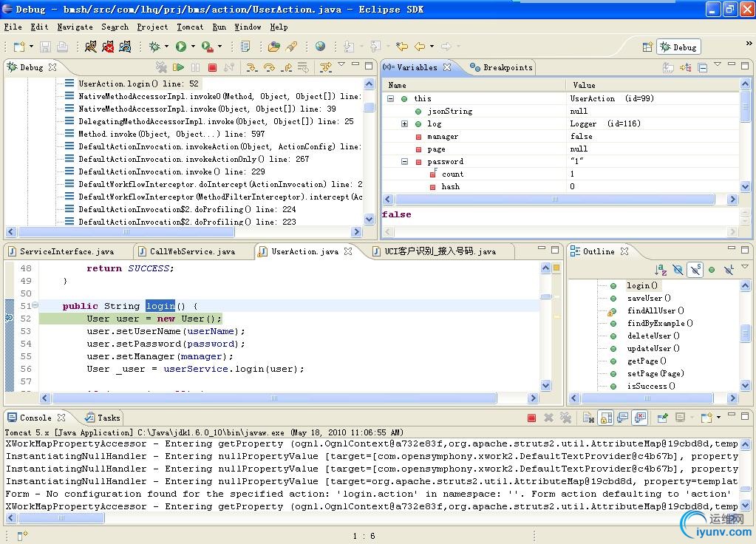Image resolution: width=756 pixels, height=544 pixels.
Task: Restart Tomcat with the blue cat icon
Action: [125, 47]
